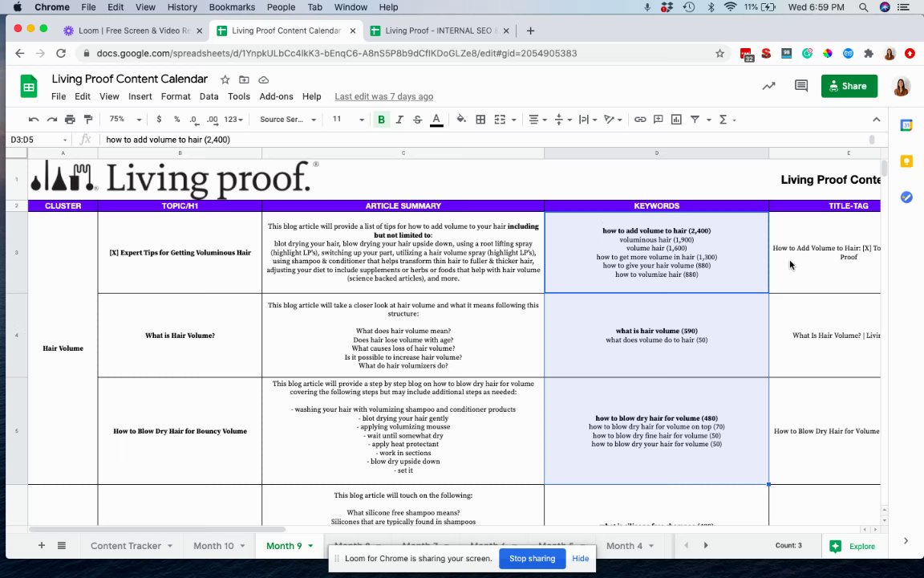Click the Name Box showing D3:D5
The height and width of the screenshot is (578, 924).
point(38,140)
